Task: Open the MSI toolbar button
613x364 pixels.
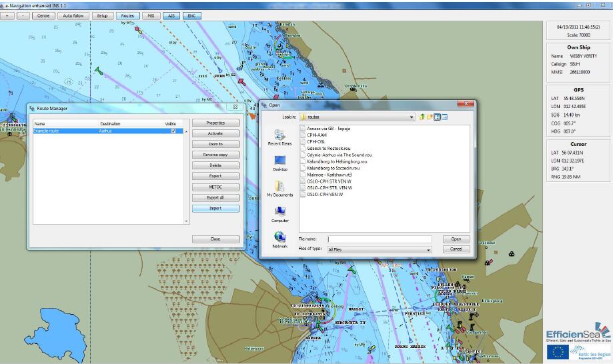Action: 151,16
